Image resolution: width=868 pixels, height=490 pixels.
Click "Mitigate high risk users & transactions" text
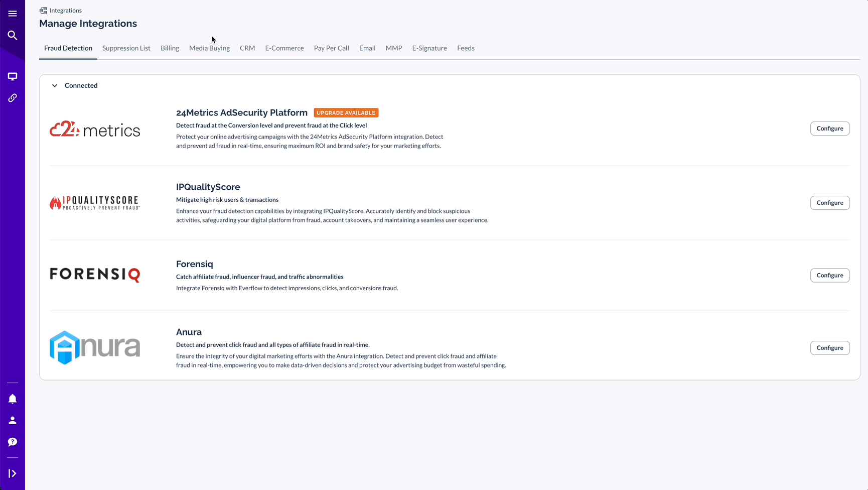click(227, 200)
